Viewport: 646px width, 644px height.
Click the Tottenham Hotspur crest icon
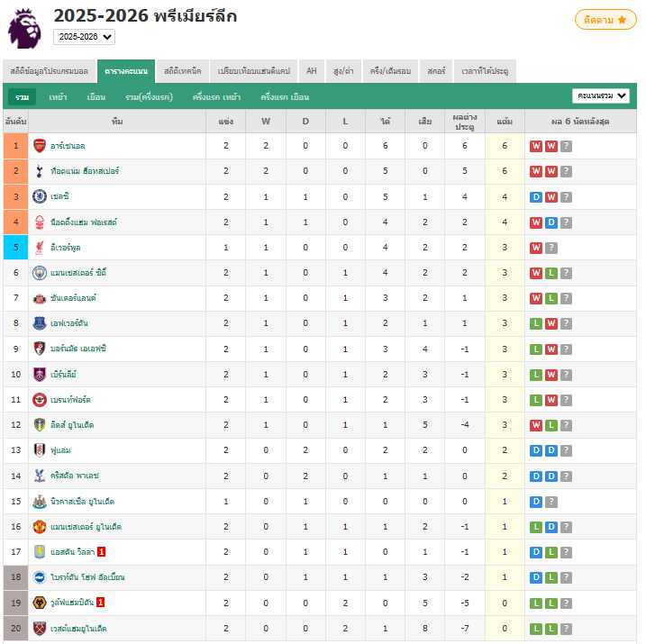click(x=40, y=171)
